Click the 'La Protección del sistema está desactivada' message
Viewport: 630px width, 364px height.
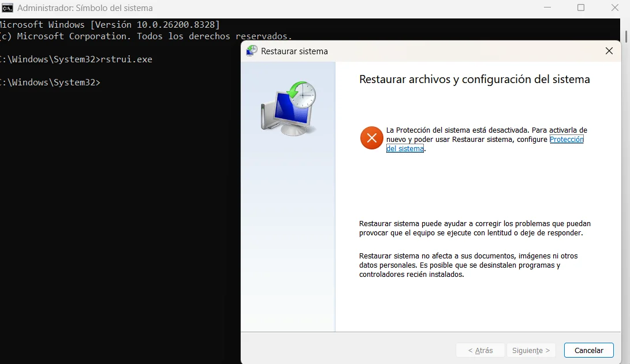487,139
